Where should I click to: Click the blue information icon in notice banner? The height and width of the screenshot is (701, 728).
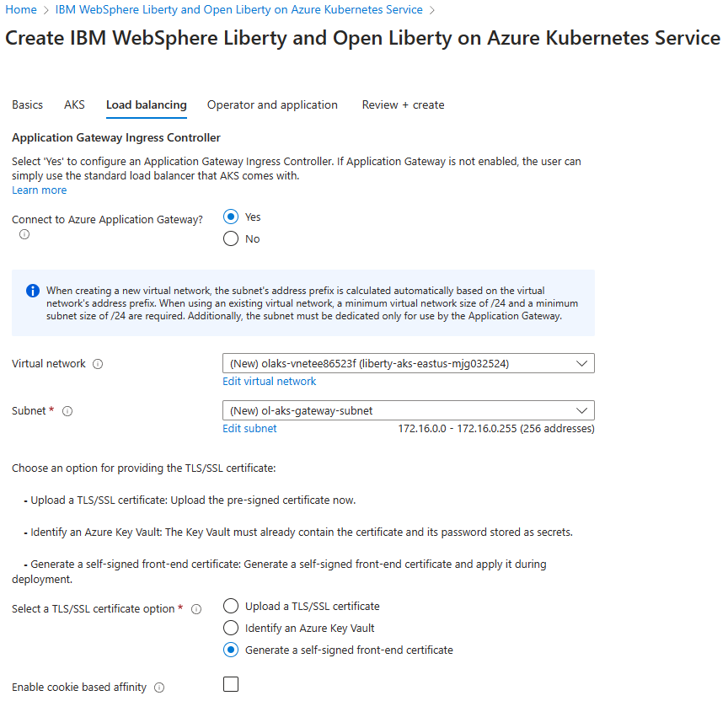(x=33, y=291)
